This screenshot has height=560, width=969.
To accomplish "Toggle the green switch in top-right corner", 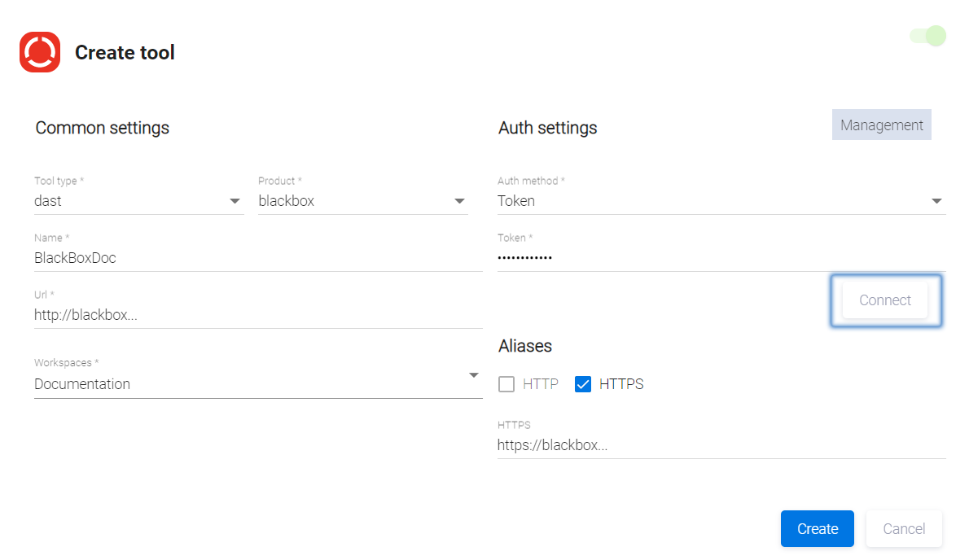I will click(x=928, y=36).
